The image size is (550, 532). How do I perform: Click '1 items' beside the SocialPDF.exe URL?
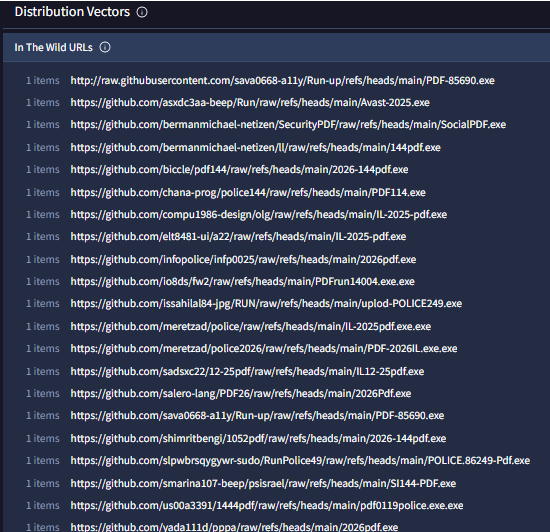pos(43,125)
